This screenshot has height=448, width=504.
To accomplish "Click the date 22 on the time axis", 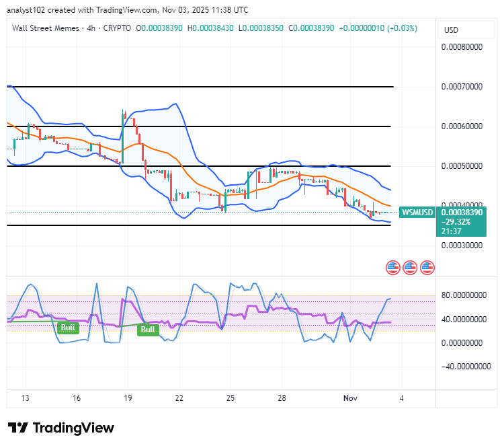I will (179, 398).
